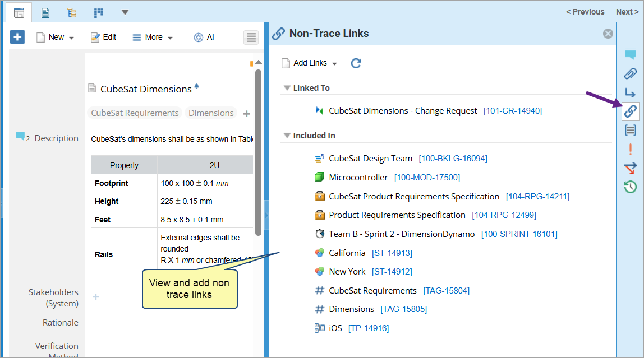Collapse the Included In section
Viewport: 644px width, 358px height.
coord(287,136)
